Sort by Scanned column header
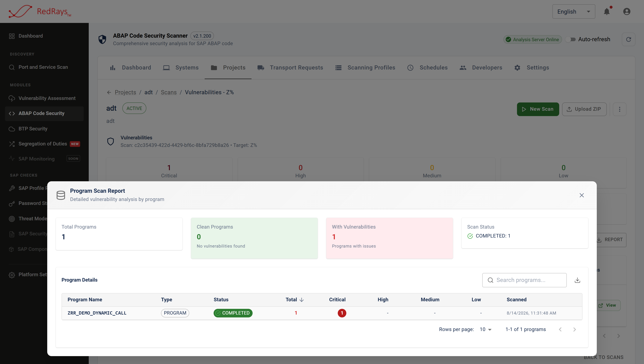This screenshot has height=364, width=644. coord(516,300)
